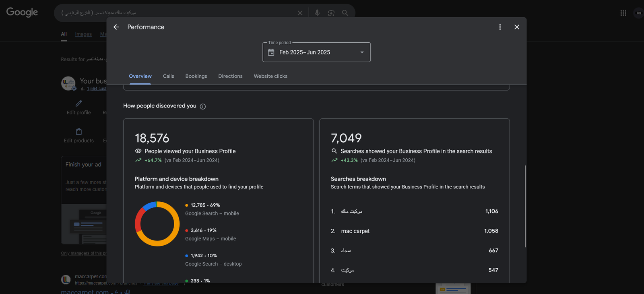
Task: Click the panel's vertical scrollbar
Action: [x=525, y=205]
